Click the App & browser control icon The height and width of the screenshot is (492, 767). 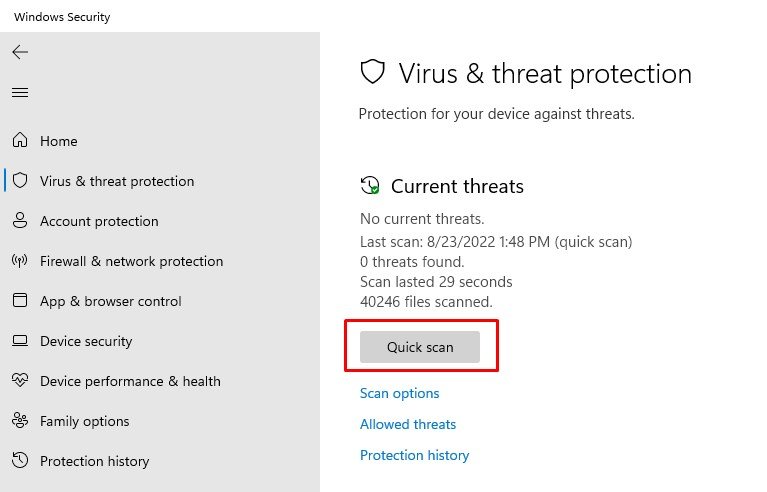[20, 300]
